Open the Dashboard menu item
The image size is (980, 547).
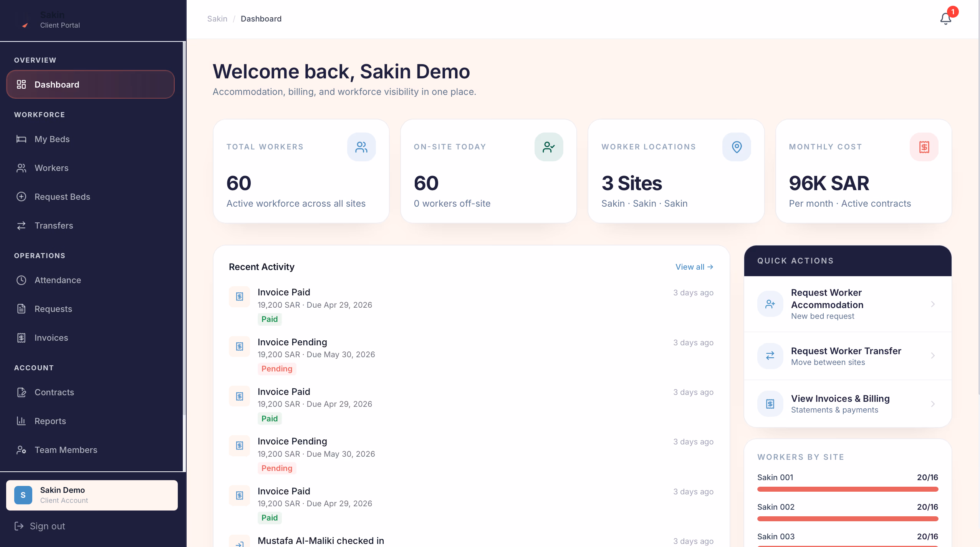[x=90, y=85]
